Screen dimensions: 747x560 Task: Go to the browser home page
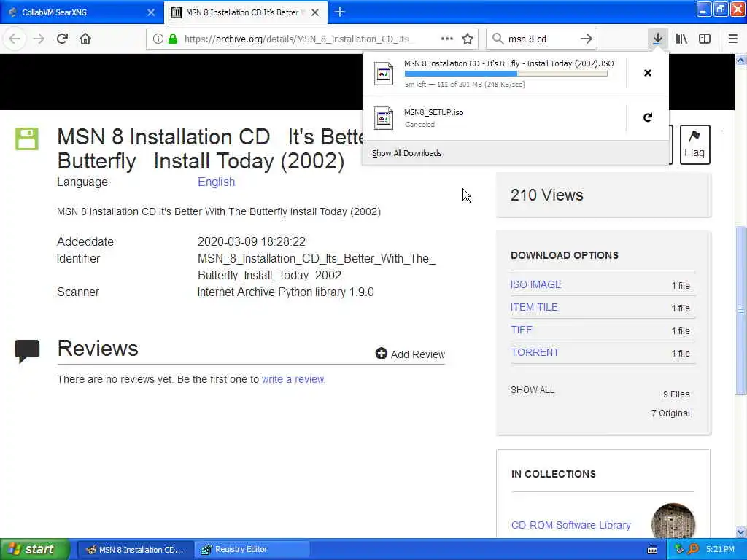85,39
